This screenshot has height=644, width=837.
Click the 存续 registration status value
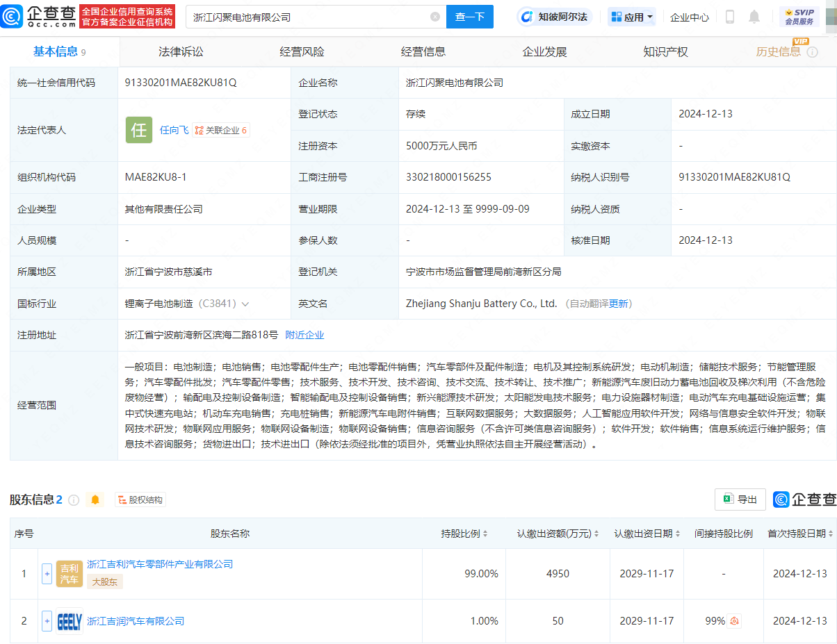tap(416, 114)
